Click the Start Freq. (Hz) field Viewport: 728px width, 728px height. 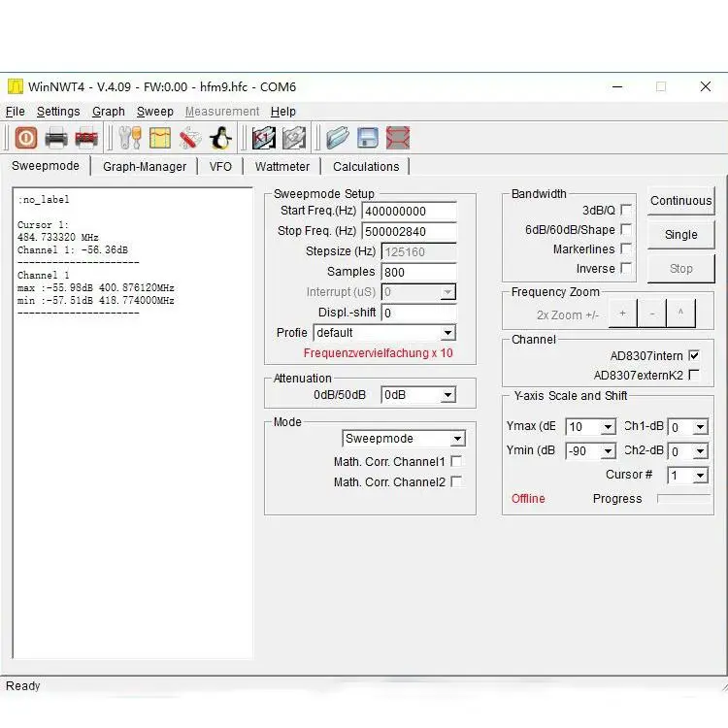tap(409, 211)
